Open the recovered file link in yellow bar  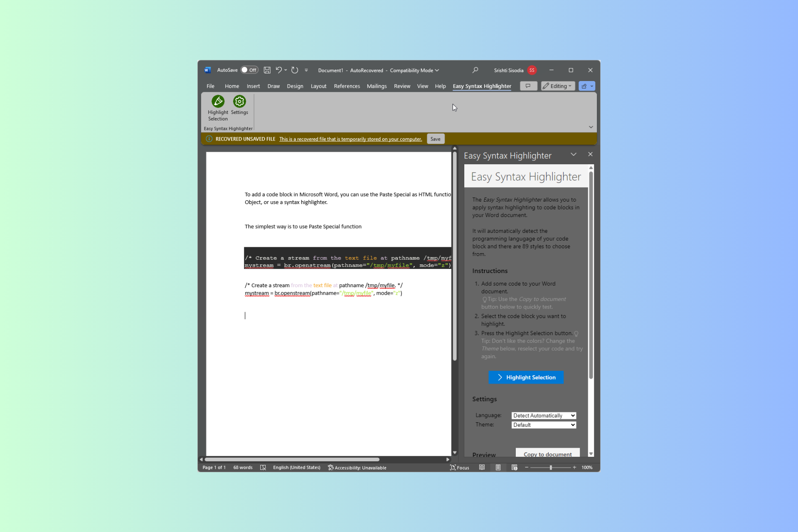pos(350,139)
